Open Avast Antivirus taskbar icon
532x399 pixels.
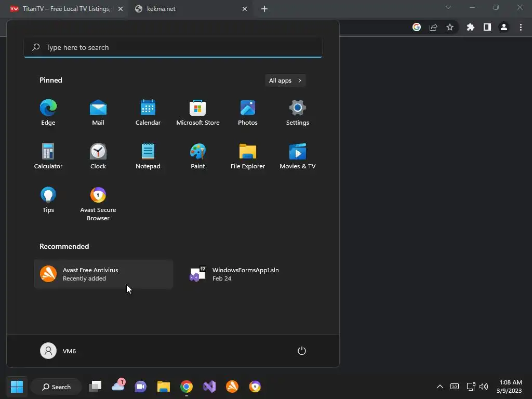pos(232,387)
